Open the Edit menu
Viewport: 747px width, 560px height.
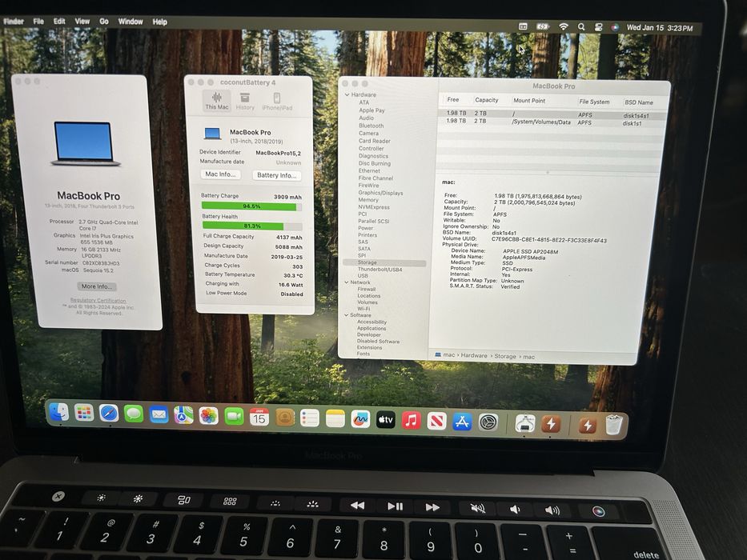59,22
